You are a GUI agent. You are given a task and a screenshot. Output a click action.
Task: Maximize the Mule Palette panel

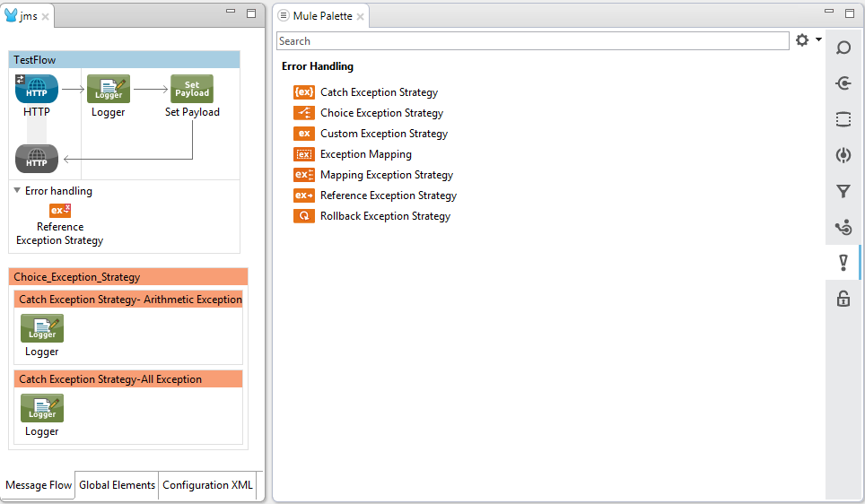pyautogui.click(x=850, y=13)
